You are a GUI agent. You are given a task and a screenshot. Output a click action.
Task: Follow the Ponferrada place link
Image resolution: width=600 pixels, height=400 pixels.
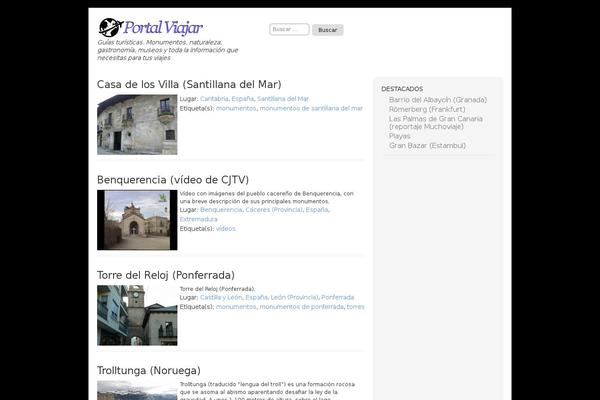[338, 297]
